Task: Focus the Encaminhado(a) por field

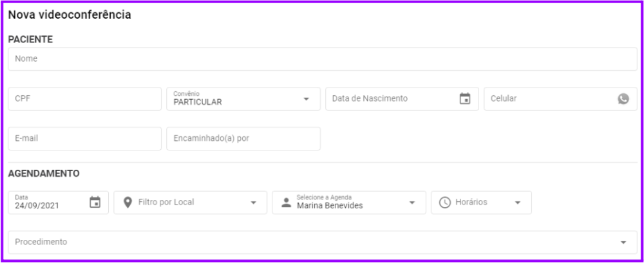Action: [x=243, y=139]
